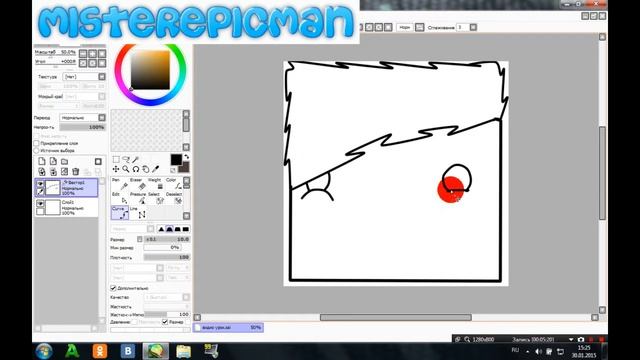
Task: Open the Переход blending mode dropdown
Action: tap(102, 118)
